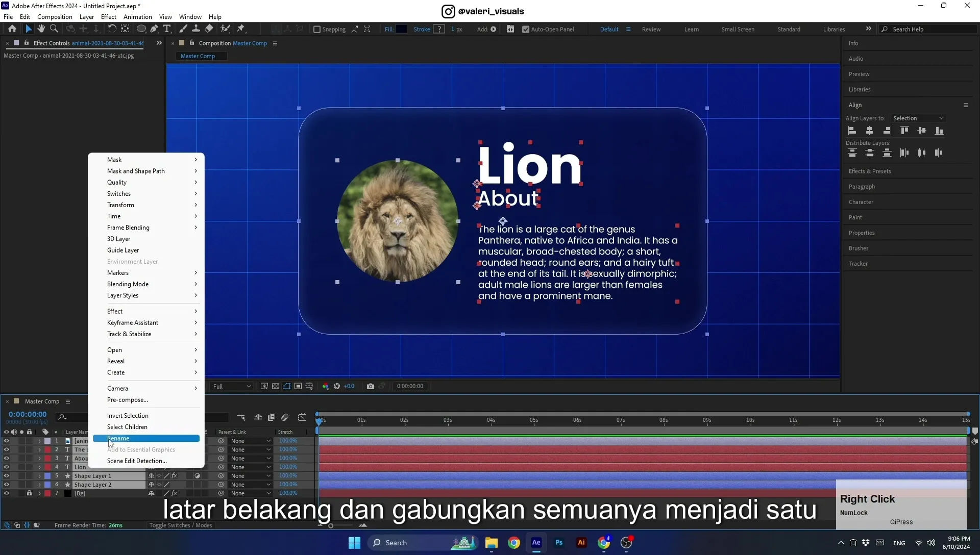This screenshot has width=980, height=555.
Task: Expand Shape Layer 1 properties arrow
Action: (x=39, y=476)
